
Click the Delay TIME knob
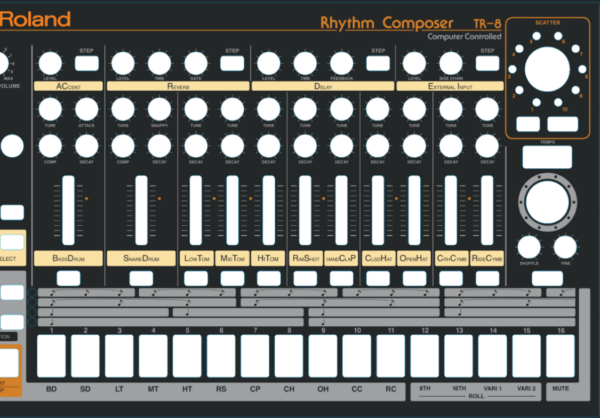click(x=305, y=64)
